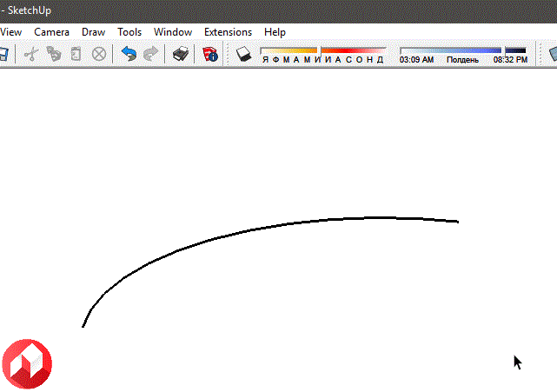
Task: Click the Cut scissors icon
Action: pyautogui.click(x=31, y=54)
